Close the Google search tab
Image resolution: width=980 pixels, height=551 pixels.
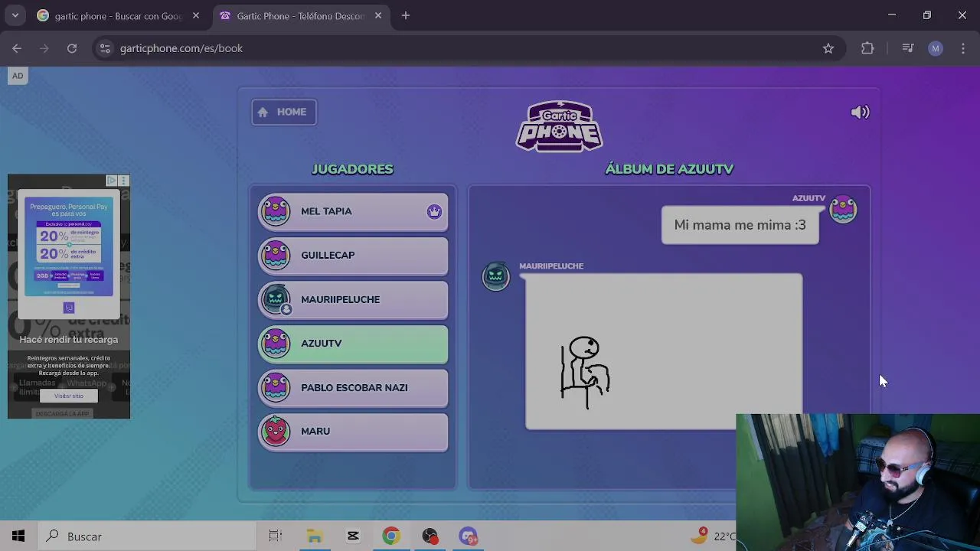coord(196,15)
